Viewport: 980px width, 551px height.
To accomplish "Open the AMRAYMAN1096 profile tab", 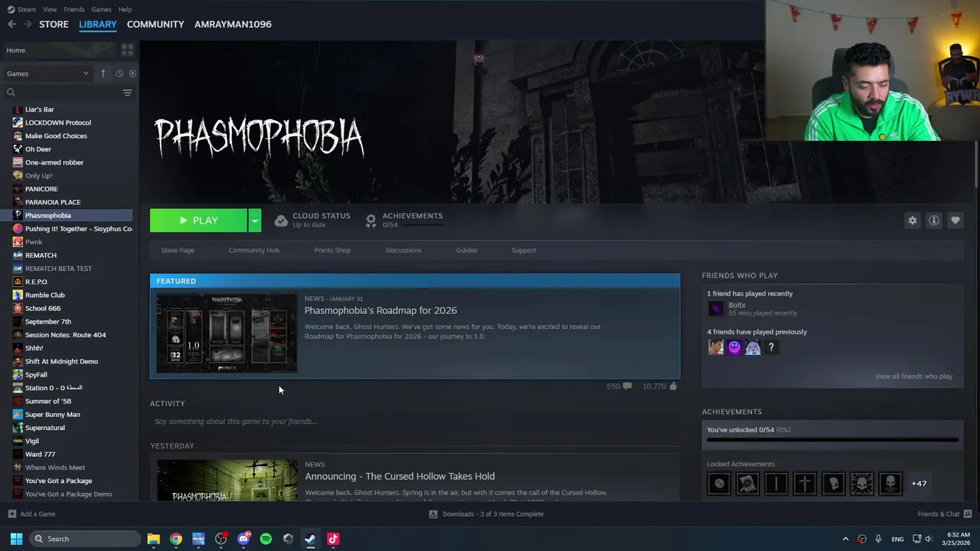I will (x=233, y=24).
